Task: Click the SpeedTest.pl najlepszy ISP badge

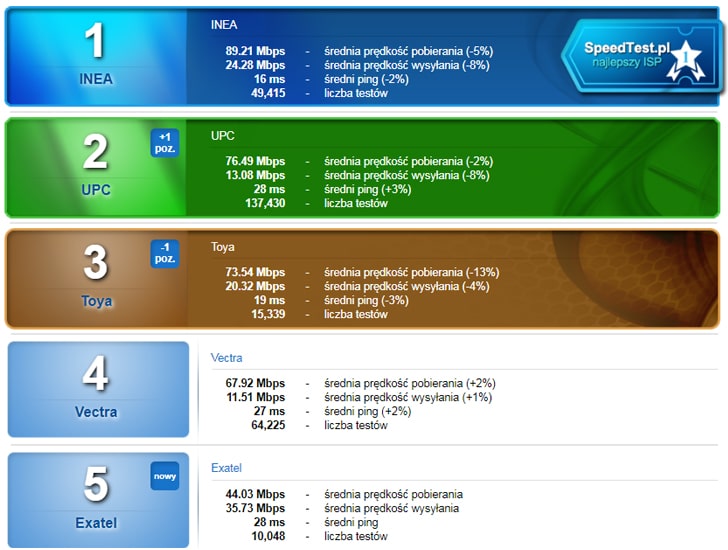Action: (642, 56)
